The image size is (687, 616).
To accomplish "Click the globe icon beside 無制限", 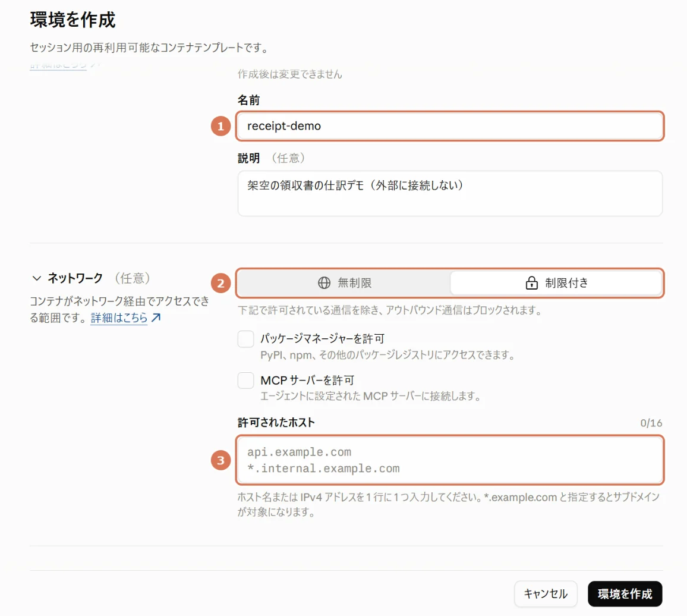I will click(324, 283).
